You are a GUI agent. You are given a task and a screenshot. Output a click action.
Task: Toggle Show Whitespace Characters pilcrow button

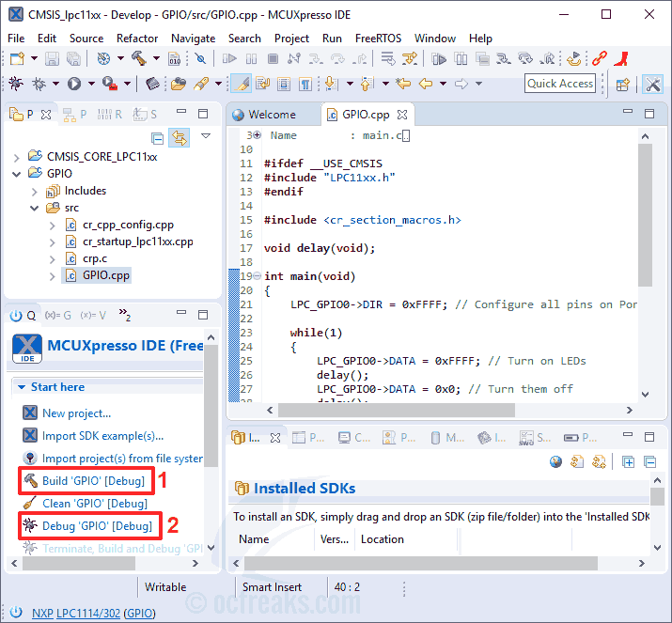pyautogui.click(x=305, y=84)
